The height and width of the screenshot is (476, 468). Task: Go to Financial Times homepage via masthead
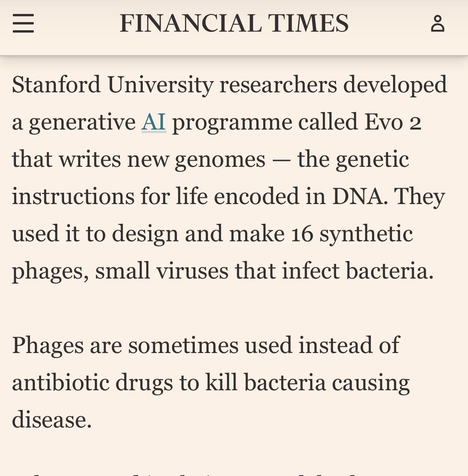(234, 23)
